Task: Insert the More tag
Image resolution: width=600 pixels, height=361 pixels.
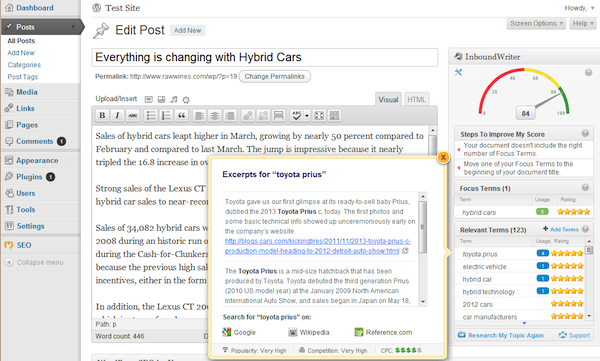Action: [279, 116]
